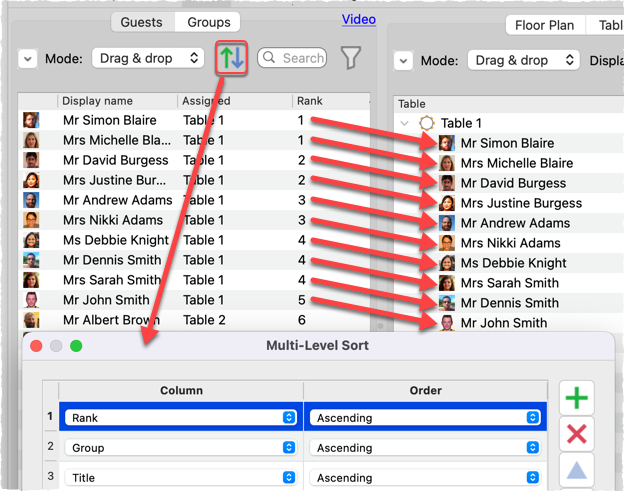The height and width of the screenshot is (491, 624).
Task: Click the multi-level sort arrows icon
Action: coord(232,59)
